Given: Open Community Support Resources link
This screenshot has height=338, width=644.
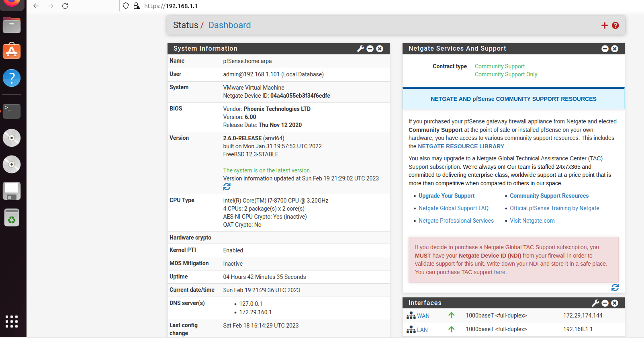Looking at the screenshot, I should (549, 196).
